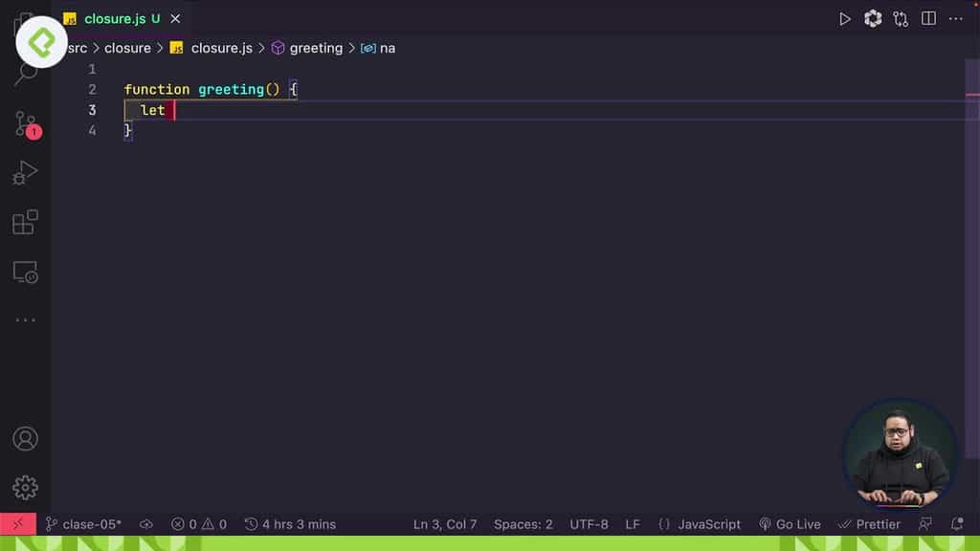This screenshot has height=551, width=980.
Task: Click src in the breadcrumb bar
Action: pos(76,48)
